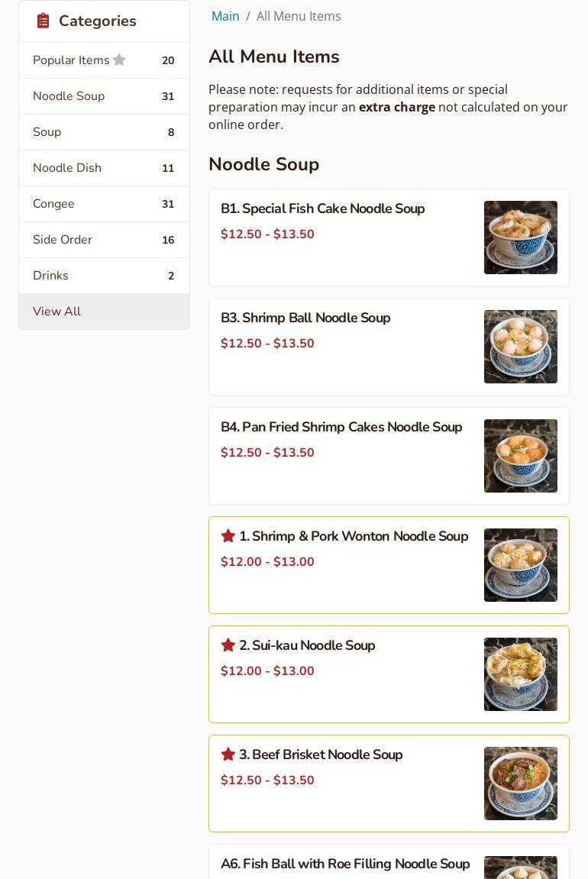The image size is (588, 879).
Task: Open A6. Fish Ball with Roe Filling item
Action: [345, 864]
